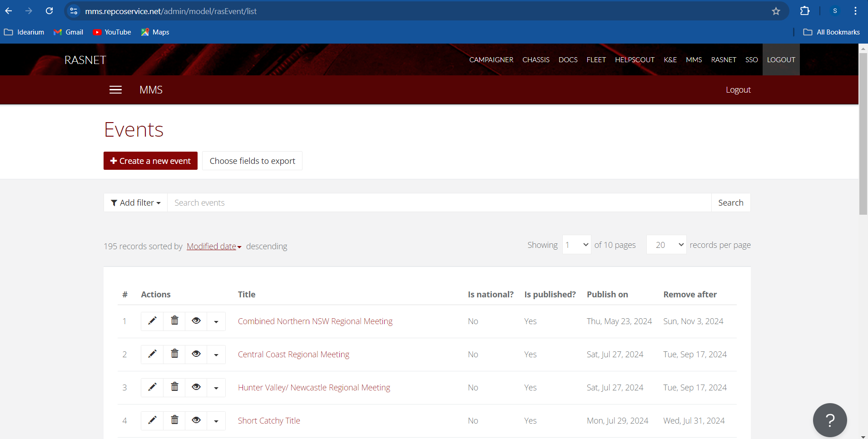Expand more actions for Short Catchy Title row
Image resolution: width=868 pixels, height=439 pixels.
pyautogui.click(x=216, y=421)
